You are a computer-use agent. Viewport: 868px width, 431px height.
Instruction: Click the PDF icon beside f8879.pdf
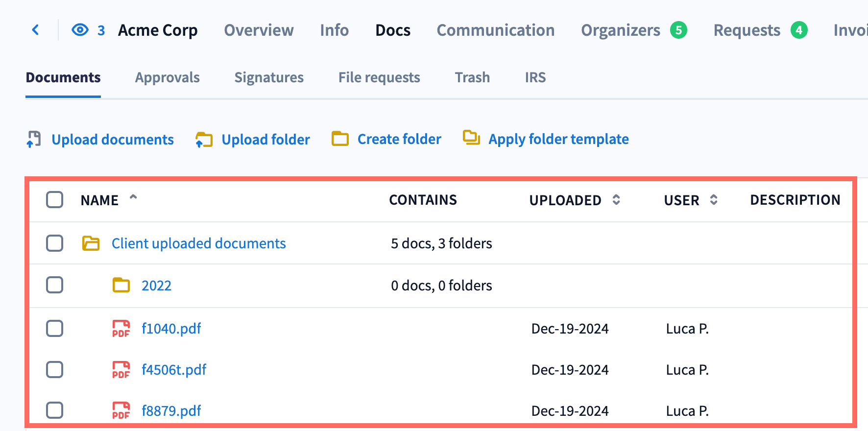(x=121, y=410)
